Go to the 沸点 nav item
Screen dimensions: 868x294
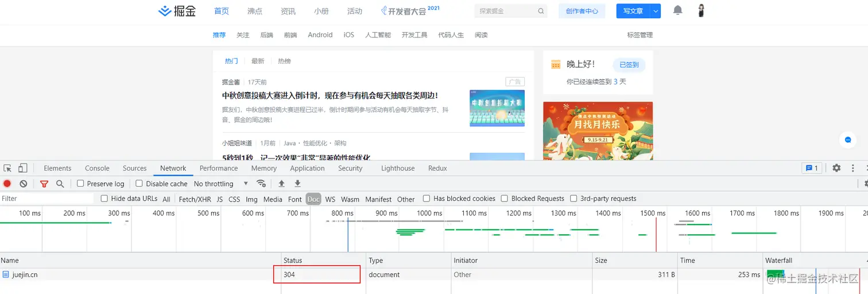255,11
